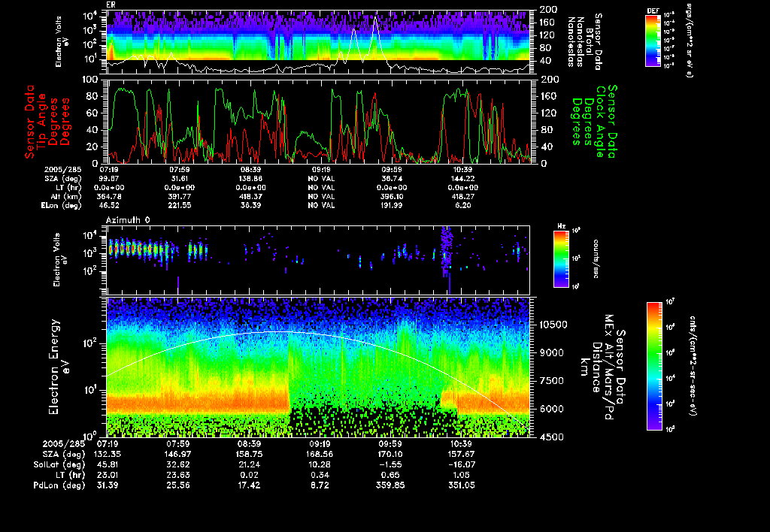Click the large Electron Energy spectrogram

(x=318, y=367)
